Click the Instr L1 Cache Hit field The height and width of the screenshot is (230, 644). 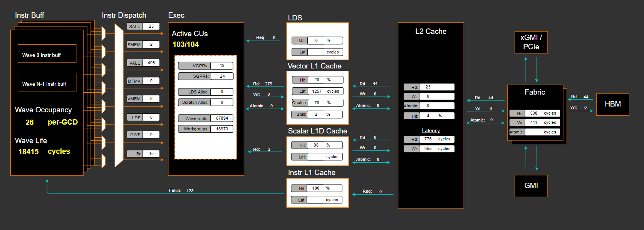click(x=324, y=188)
